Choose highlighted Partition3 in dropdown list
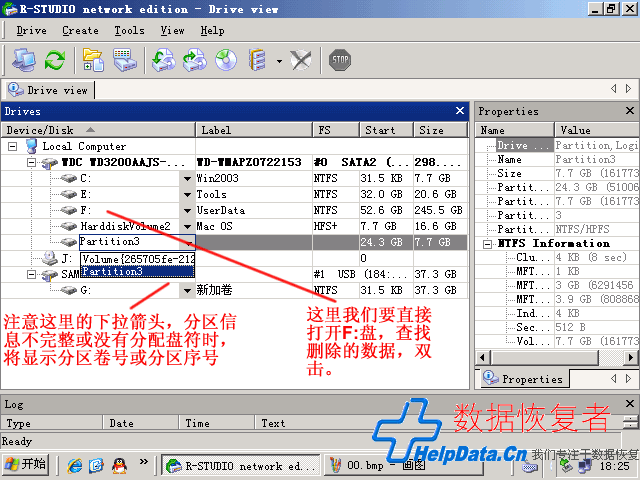Screen dimensions: 640x480 click(x=138, y=271)
